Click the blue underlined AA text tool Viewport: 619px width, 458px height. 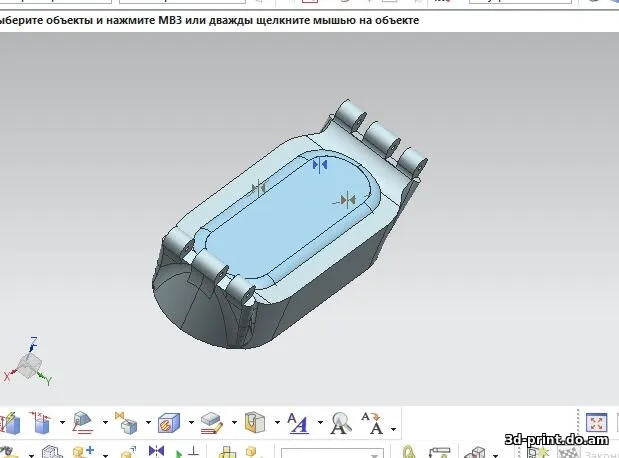pyautogui.click(x=298, y=423)
